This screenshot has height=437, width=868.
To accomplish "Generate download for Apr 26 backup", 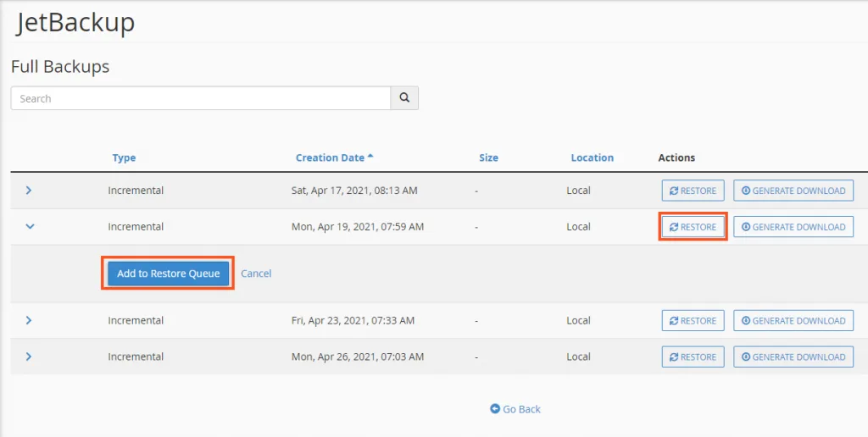I will [x=793, y=357].
